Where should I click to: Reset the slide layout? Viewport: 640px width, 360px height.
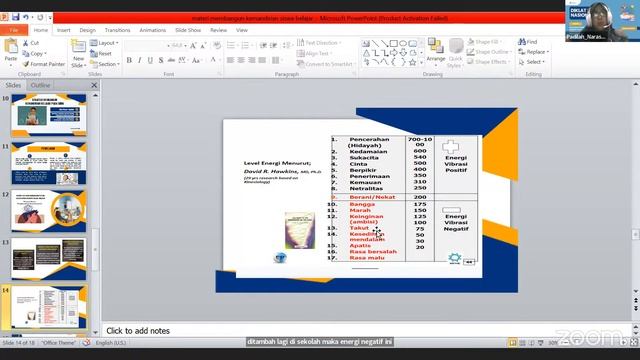point(101,53)
